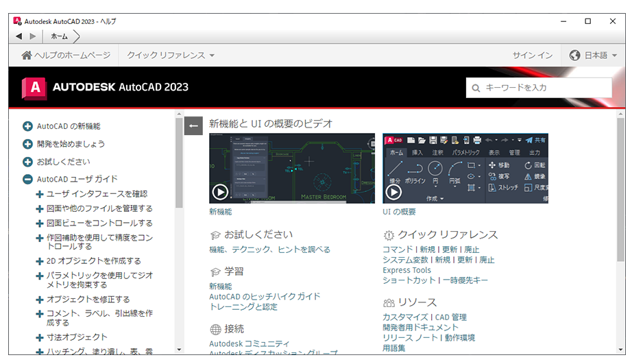Click 廃止 link in コマンド row

tap(472, 250)
